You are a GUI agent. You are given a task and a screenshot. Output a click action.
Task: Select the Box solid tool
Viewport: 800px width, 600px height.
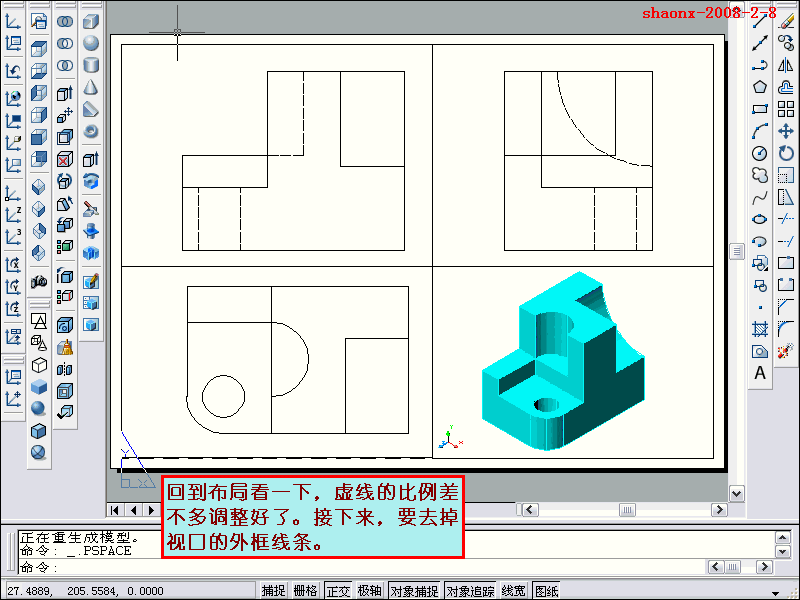91,21
